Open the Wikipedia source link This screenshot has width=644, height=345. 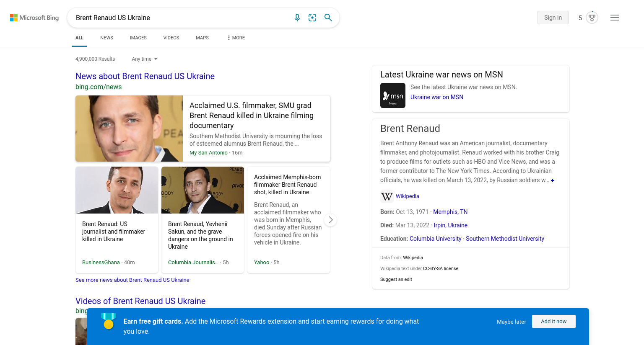click(408, 196)
